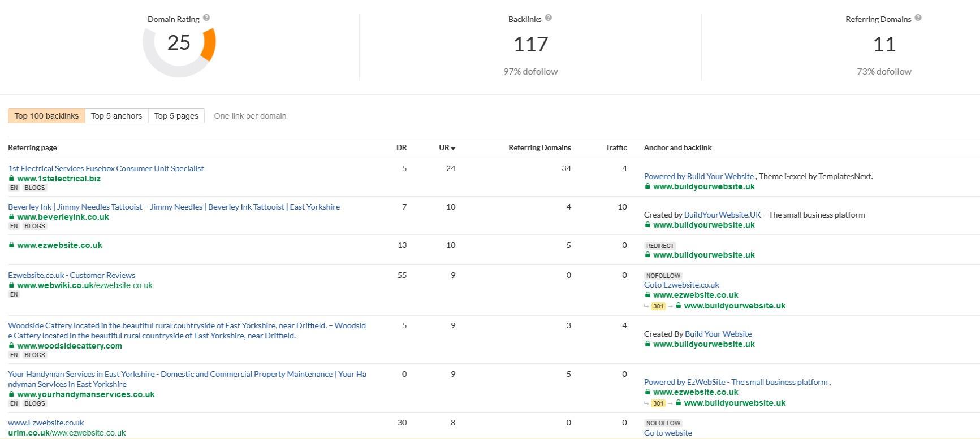Sort by UR column arrow
This screenshot has height=439, width=980.
tap(453, 148)
